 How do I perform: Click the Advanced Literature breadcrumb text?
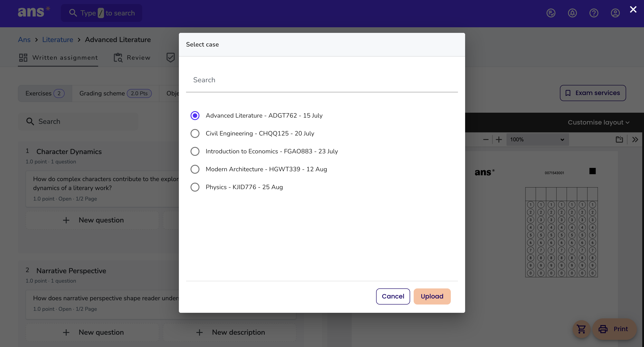click(x=118, y=40)
